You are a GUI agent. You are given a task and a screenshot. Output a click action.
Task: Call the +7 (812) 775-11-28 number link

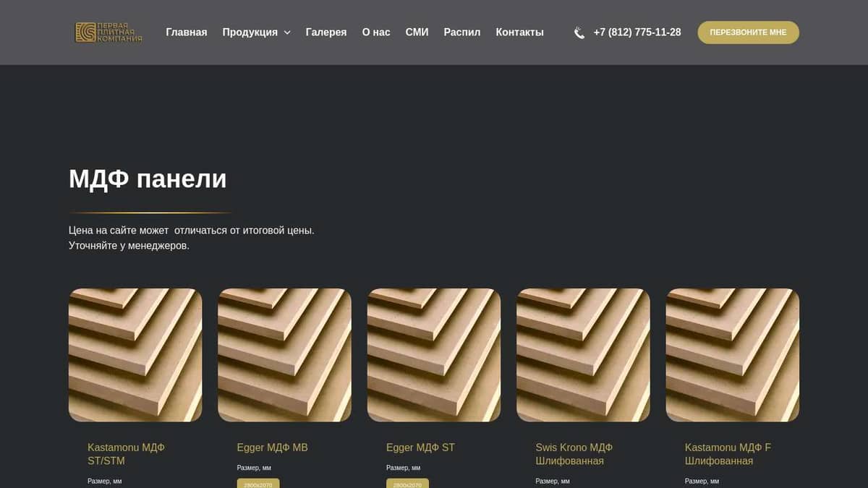[637, 33]
